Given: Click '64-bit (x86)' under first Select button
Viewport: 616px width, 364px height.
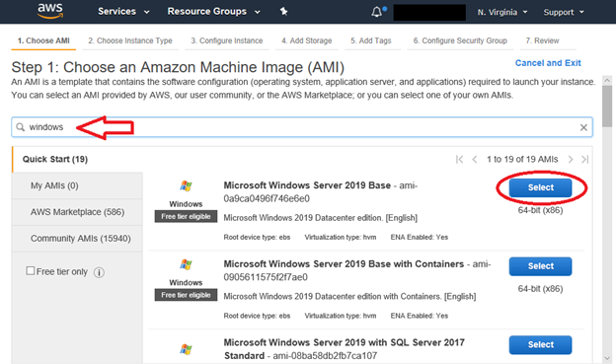Looking at the screenshot, I should click(540, 210).
